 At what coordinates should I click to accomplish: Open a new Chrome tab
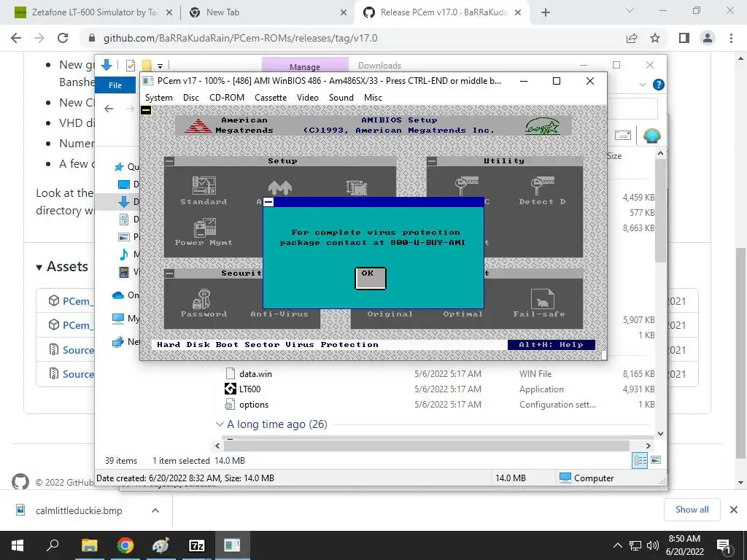(x=546, y=12)
